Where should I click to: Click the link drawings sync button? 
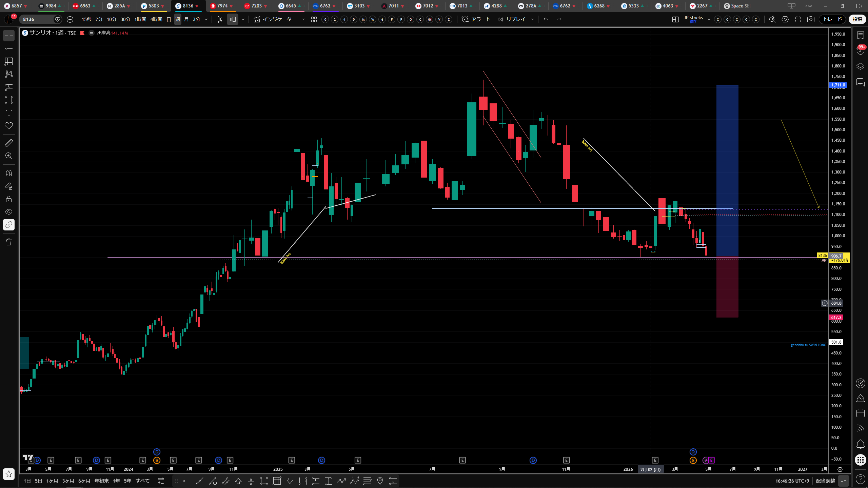tap(9, 225)
